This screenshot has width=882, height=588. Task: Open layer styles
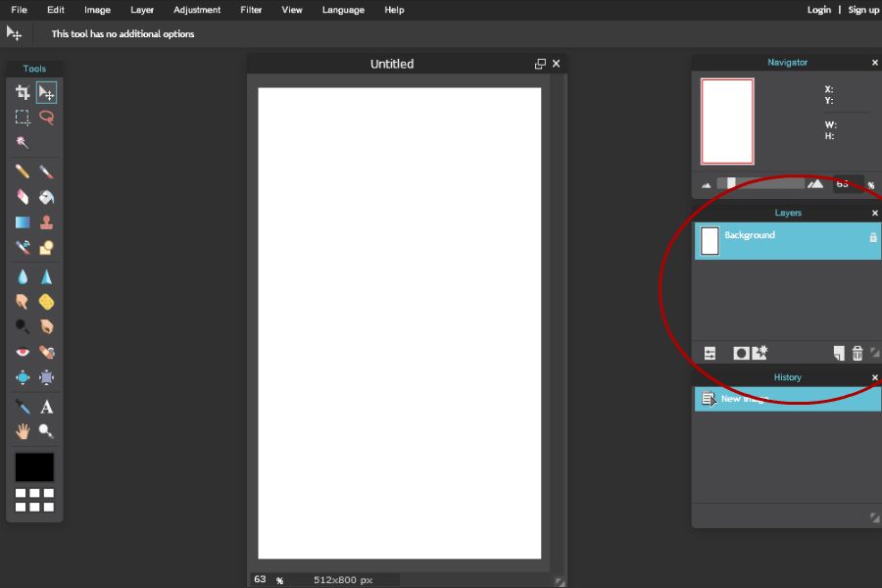tap(759, 353)
